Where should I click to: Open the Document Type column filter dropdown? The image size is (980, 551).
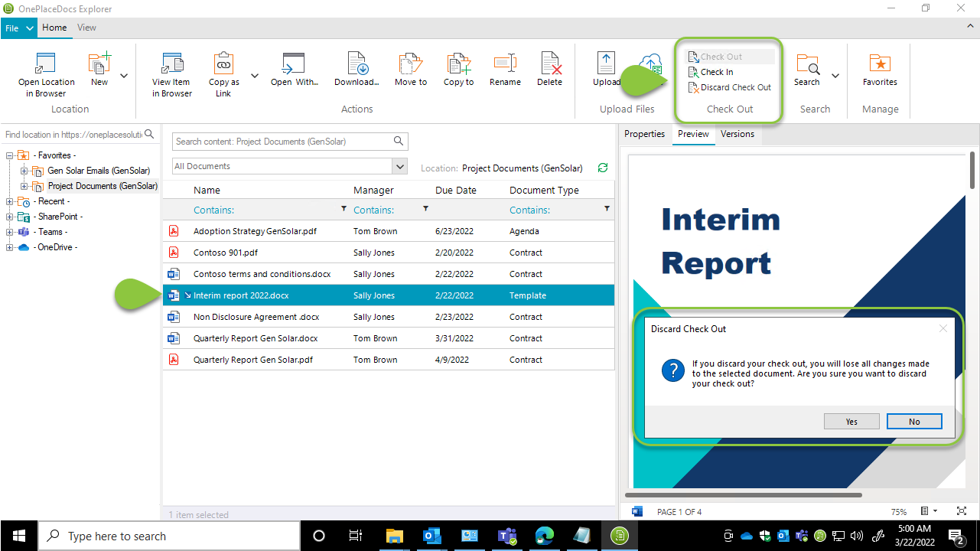tap(607, 208)
